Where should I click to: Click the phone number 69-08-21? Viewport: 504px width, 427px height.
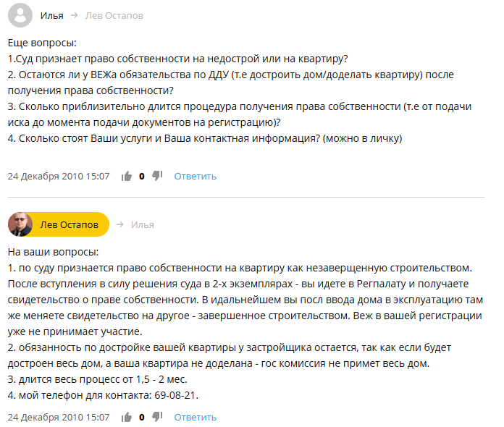pos(175,395)
